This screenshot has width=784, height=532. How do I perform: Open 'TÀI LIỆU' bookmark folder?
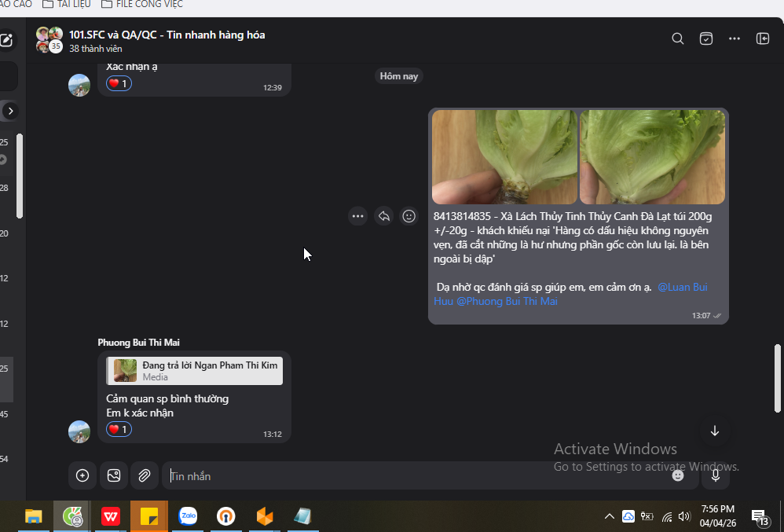(x=67, y=5)
